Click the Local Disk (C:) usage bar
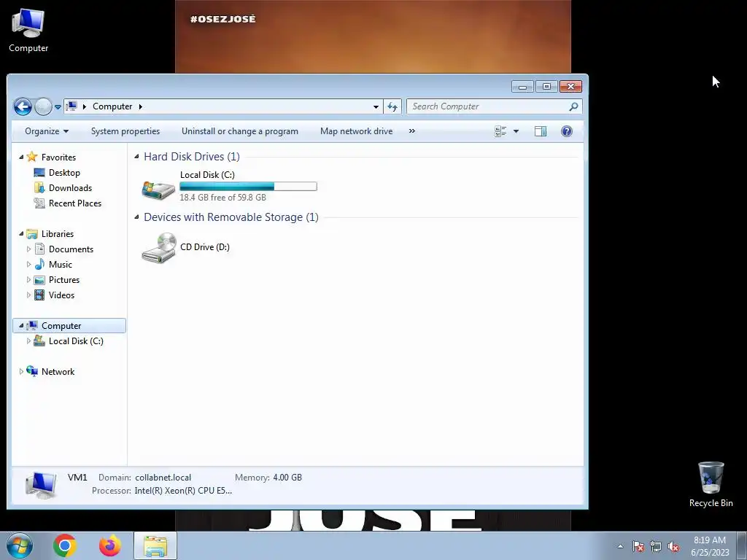747x560 pixels. (x=248, y=186)
